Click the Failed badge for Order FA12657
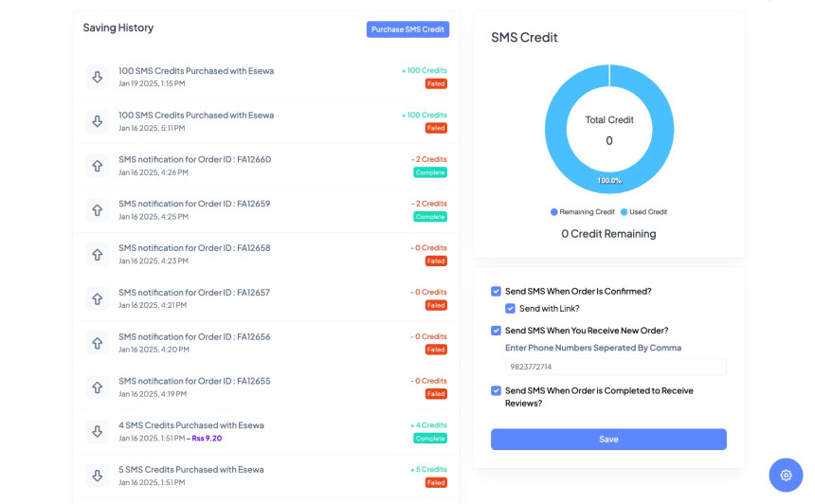815x504 pixels. click(435, 306)
